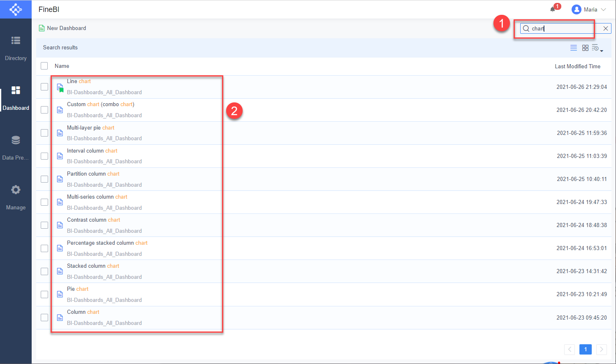The image size is (616, 364).
Task: Click the FineBI logo icon
Action: (x=16, y=9)
